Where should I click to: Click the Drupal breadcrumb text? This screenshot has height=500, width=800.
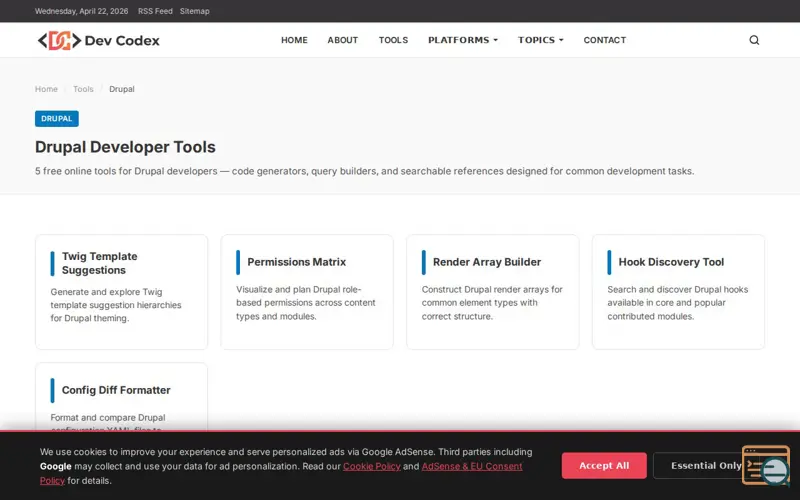click(121, 89)
